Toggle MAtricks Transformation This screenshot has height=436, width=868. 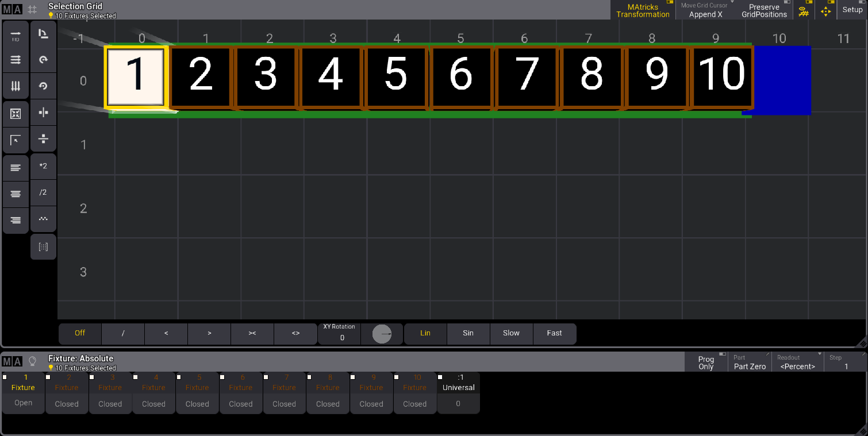643,10
